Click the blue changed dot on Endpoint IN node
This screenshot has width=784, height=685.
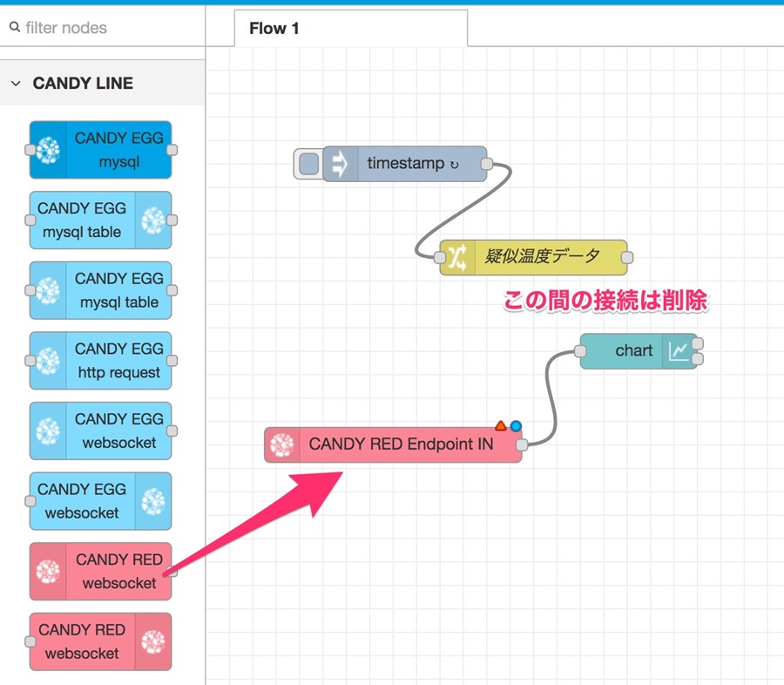click(516, 426)
